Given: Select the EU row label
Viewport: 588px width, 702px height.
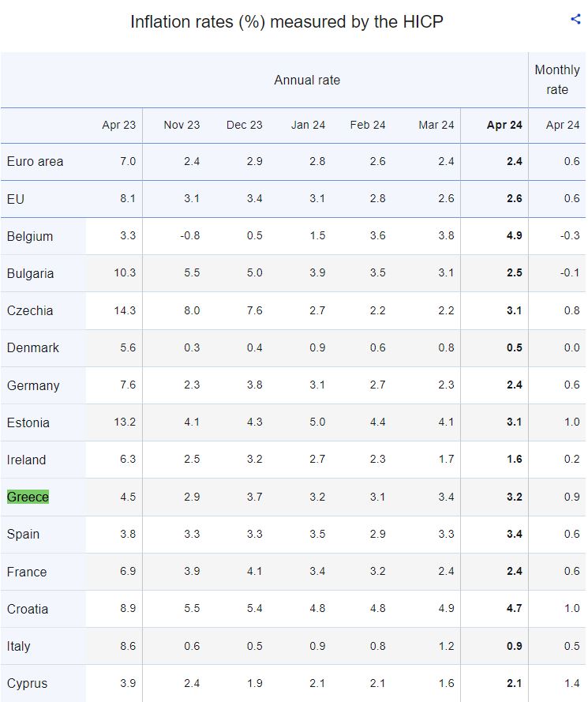Looking at the screenshot, I should tap(16, 199).
